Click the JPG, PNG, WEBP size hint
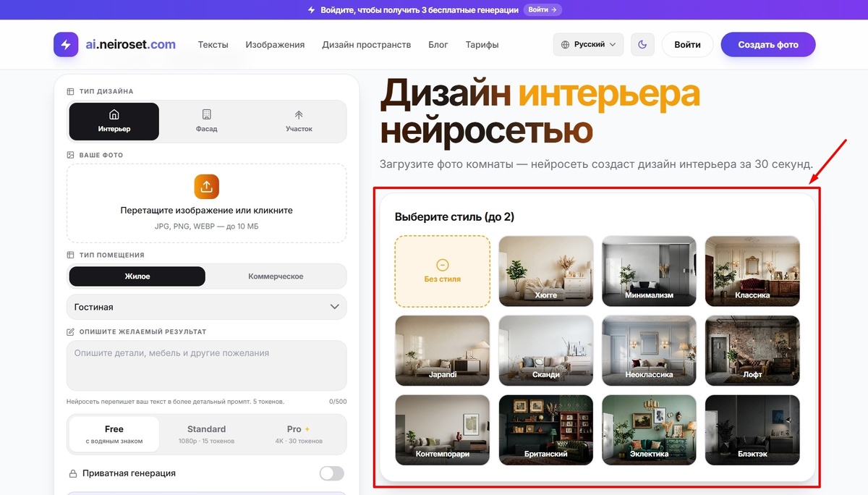 (x=206, y=227)
